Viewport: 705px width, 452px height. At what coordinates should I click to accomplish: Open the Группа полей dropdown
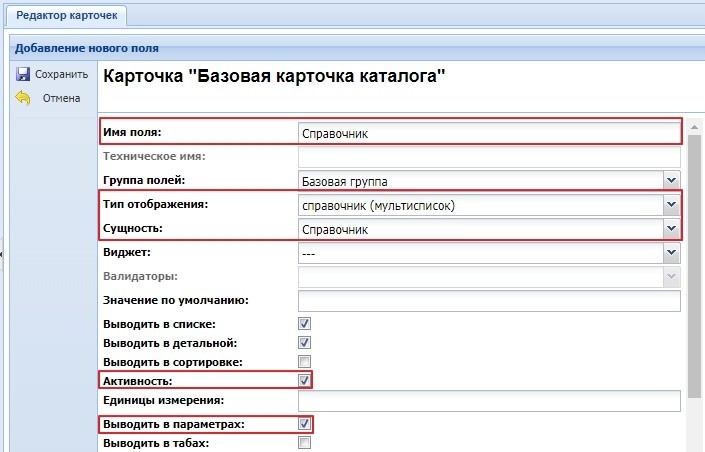click(x=671, y=181)
